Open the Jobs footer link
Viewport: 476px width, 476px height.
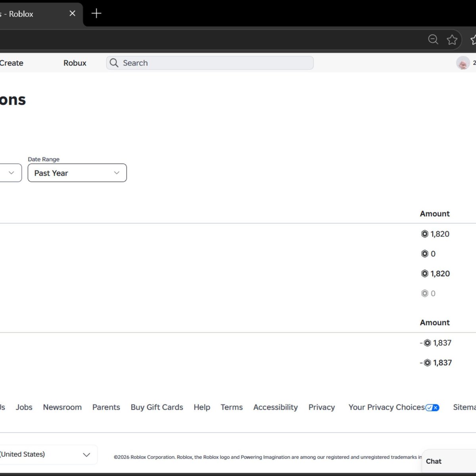point(24,407)
